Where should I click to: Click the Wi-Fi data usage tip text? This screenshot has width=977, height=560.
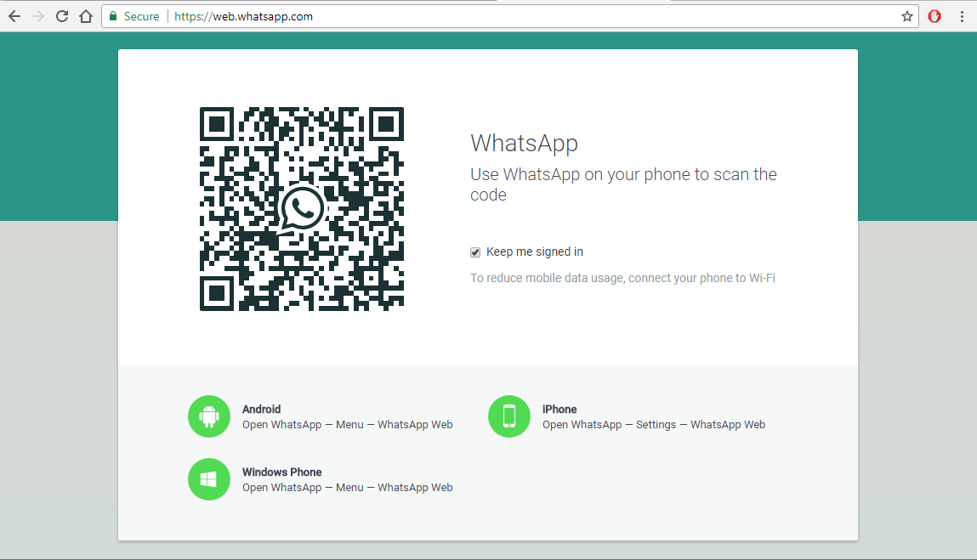click(622, 278)
